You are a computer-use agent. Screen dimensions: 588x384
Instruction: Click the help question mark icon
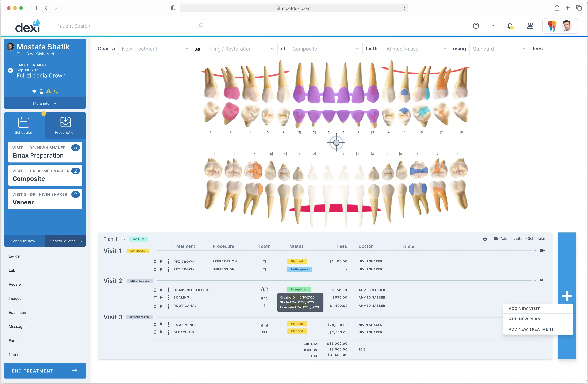point(476,26)
